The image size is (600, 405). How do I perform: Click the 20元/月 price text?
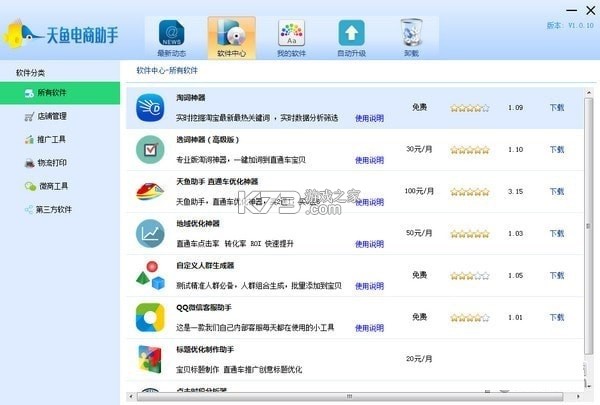point(419,359)
